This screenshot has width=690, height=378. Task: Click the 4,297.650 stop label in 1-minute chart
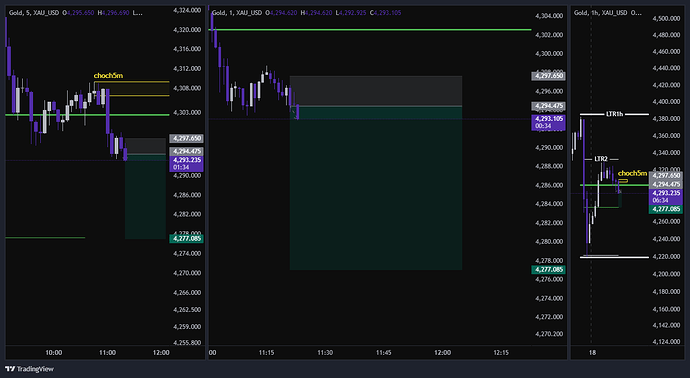pos(548,76)
